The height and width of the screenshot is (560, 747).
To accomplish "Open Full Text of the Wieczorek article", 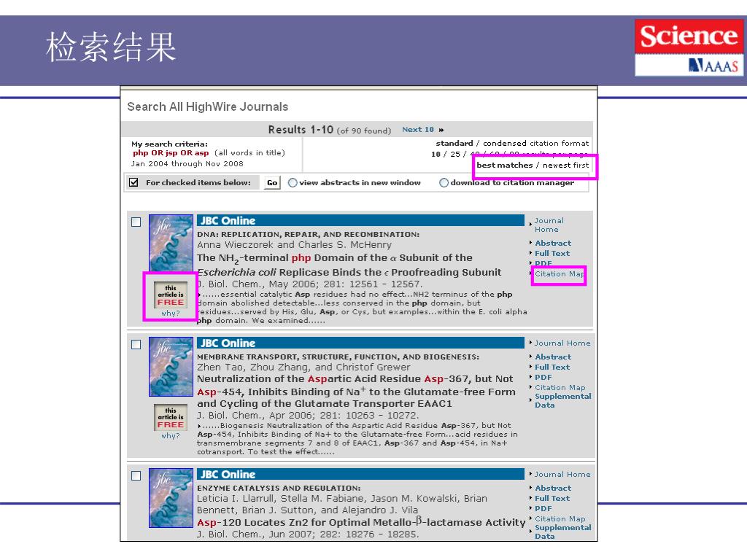I will [552, 253].
